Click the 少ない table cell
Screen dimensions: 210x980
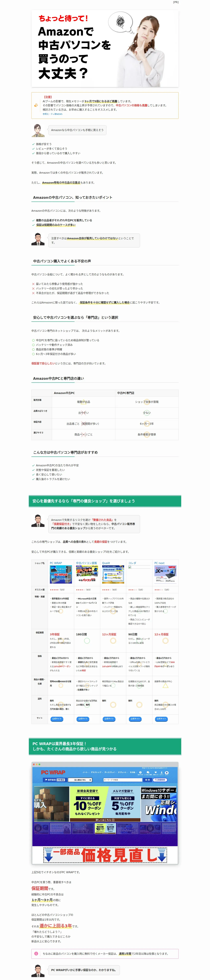(x=147, y=412)
